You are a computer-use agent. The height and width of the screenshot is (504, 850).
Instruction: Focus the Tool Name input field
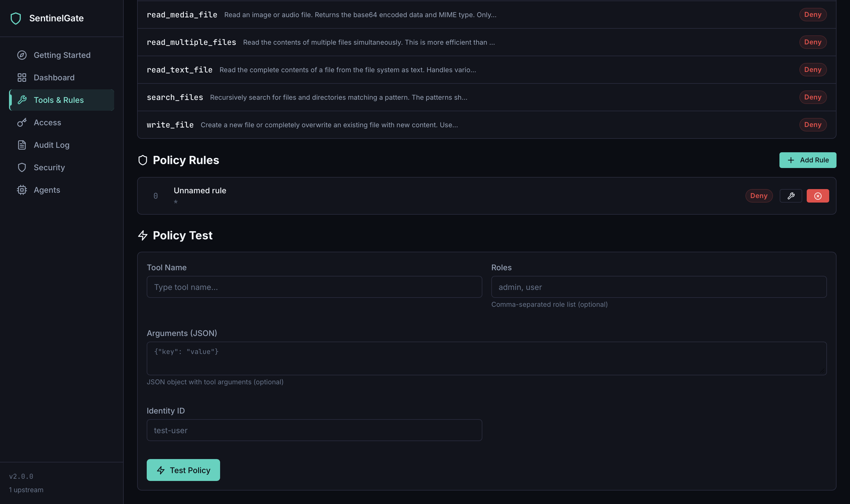[x=314, y=287]
